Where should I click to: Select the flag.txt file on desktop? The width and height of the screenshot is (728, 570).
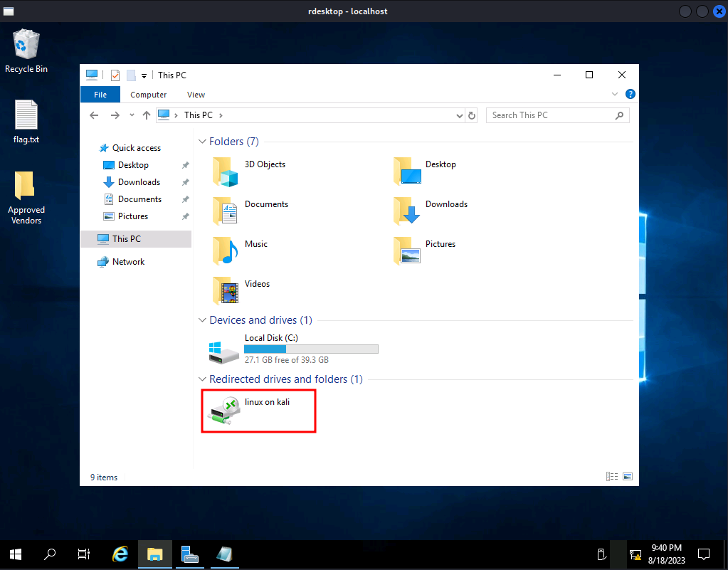26,122
